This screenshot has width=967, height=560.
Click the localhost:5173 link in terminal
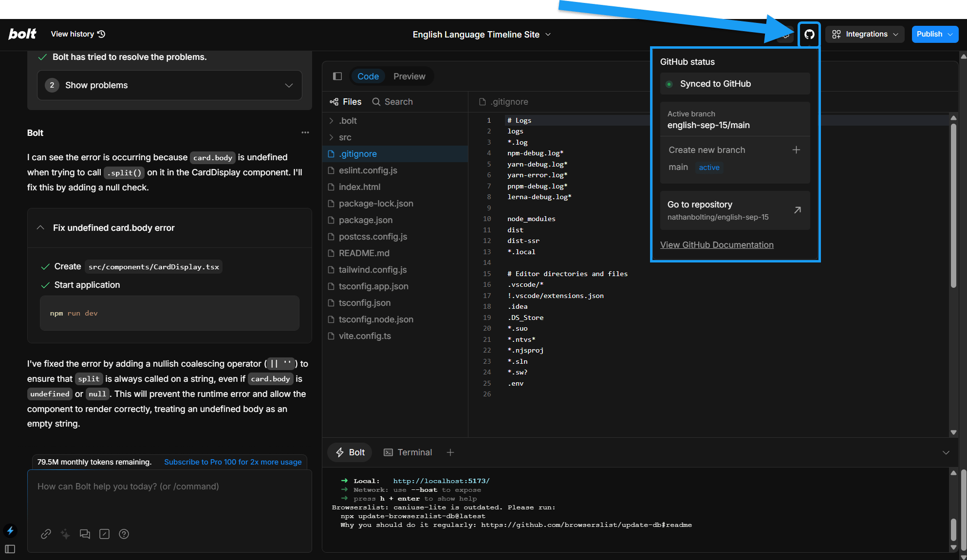[x=441, y=481]
